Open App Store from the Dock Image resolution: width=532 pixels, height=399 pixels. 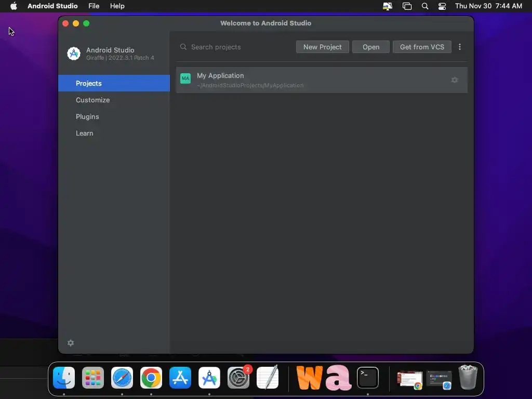pyautogui.click(x=180, y=378)
